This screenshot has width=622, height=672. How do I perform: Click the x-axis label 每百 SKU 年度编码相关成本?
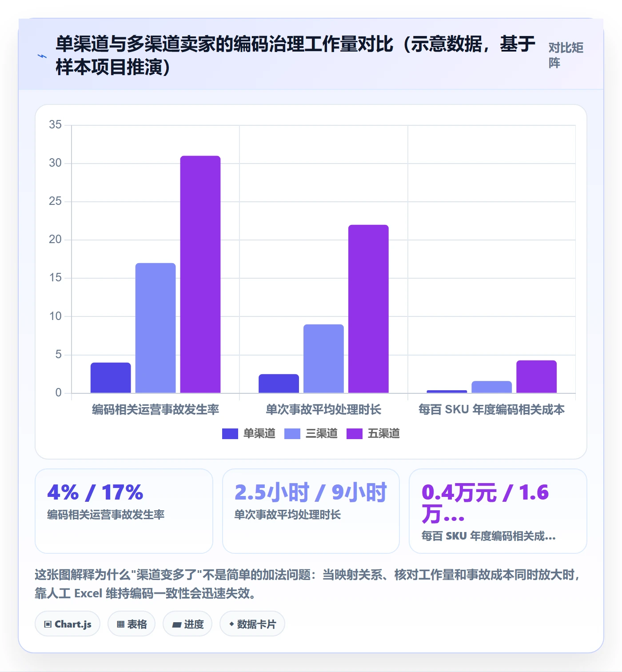491,409
